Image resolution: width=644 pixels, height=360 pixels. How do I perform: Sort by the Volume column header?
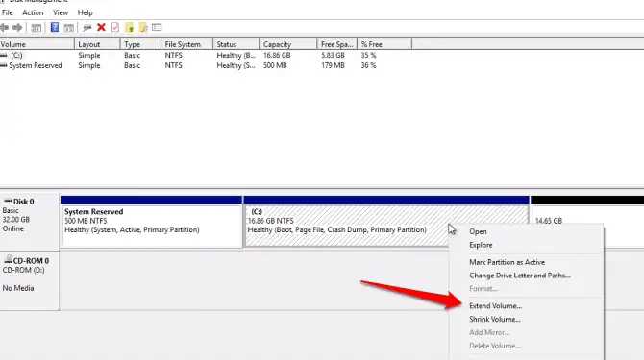point(37,44)
